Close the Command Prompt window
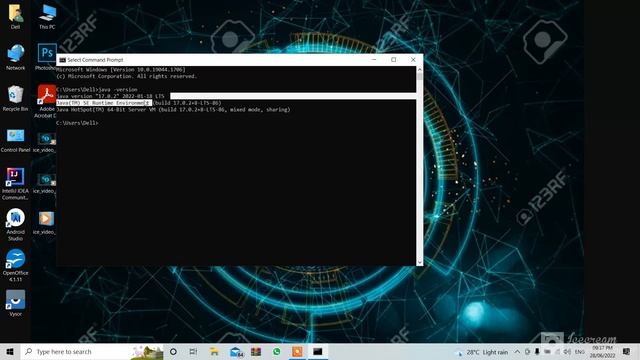 pos(413,60)
